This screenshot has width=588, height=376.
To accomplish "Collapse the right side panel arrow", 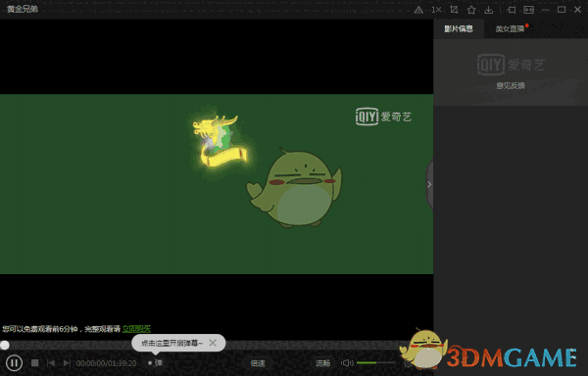I will click(429, 184).
